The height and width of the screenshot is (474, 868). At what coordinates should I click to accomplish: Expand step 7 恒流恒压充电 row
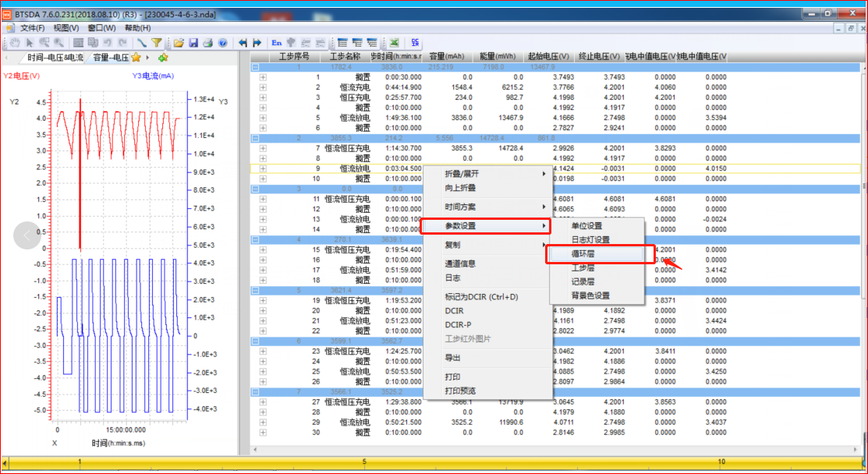coord(263,148)
